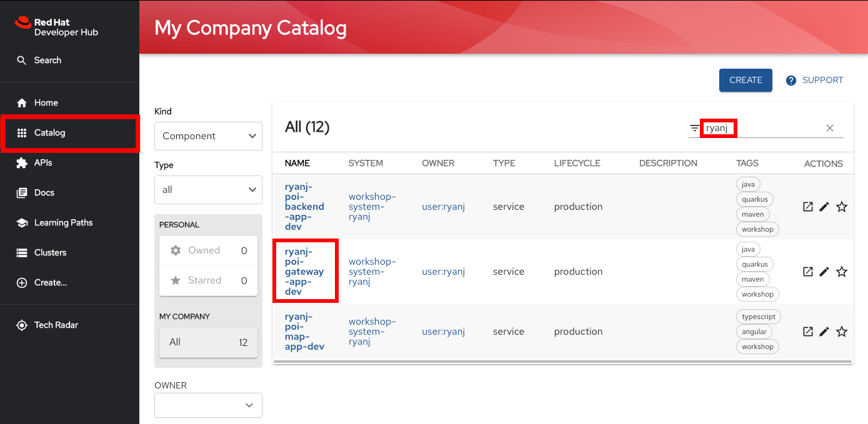Click the APIs puzzle piece icon
868x424 pixels.
[x=22, y=163]
